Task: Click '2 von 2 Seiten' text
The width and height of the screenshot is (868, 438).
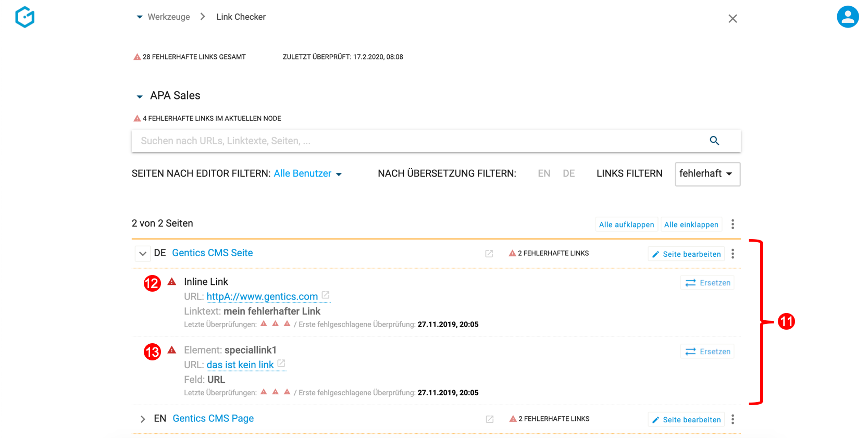Action: (163, 223)
